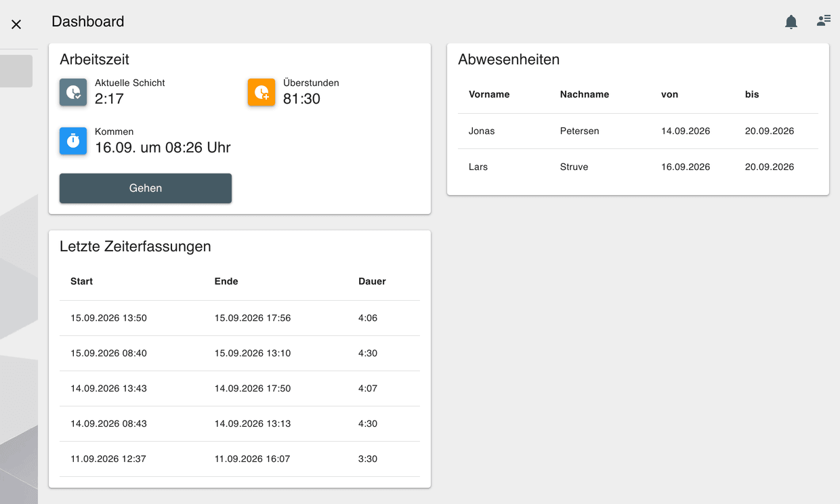Image resolution: width=840 pixels, height=504 pixels.
Task: Click the Kommen label
Action: coord(114,131)
